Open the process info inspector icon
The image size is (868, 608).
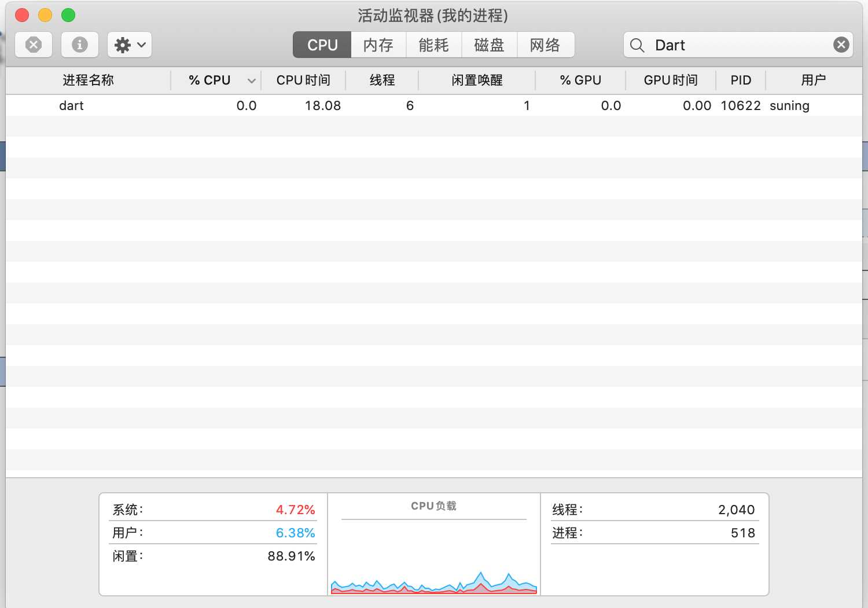pos(80,45)
